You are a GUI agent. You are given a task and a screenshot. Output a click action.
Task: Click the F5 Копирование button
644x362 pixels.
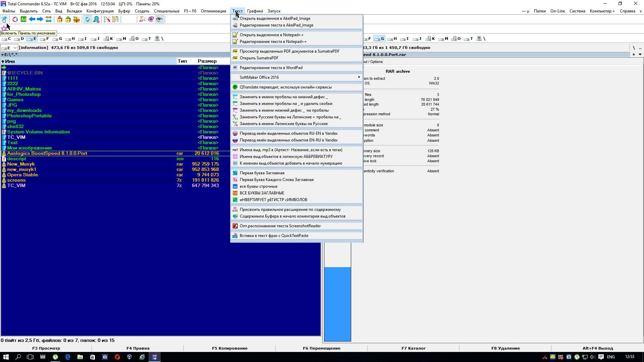tap(230, 348)
